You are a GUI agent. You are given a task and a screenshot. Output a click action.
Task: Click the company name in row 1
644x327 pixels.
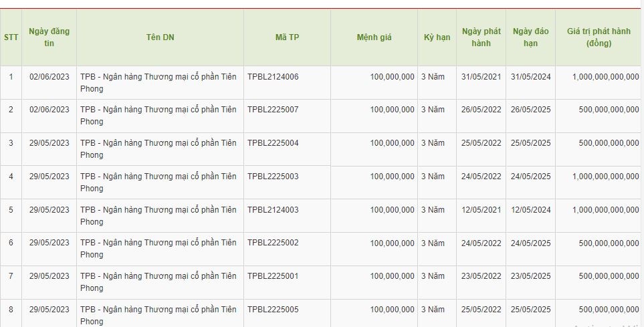pyautogui.click(x=158, y=82)
